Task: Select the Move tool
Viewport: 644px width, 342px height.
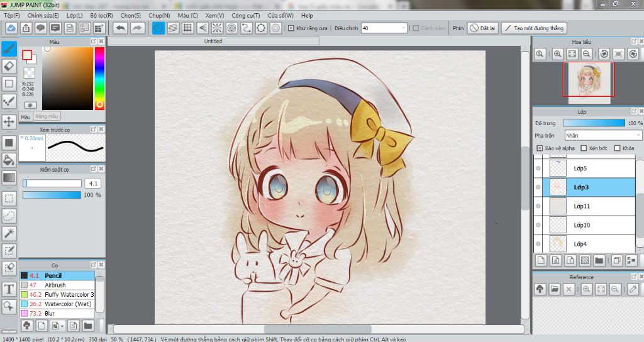Action: (x=9, y=121)
